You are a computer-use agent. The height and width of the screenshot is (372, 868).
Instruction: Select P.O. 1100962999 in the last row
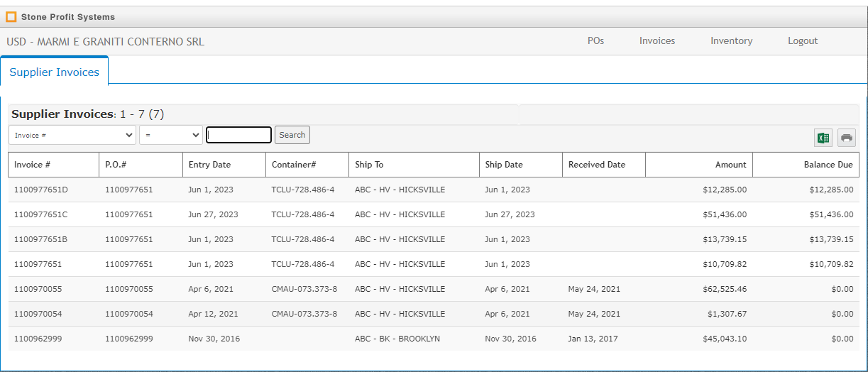[x=128, y=339]
